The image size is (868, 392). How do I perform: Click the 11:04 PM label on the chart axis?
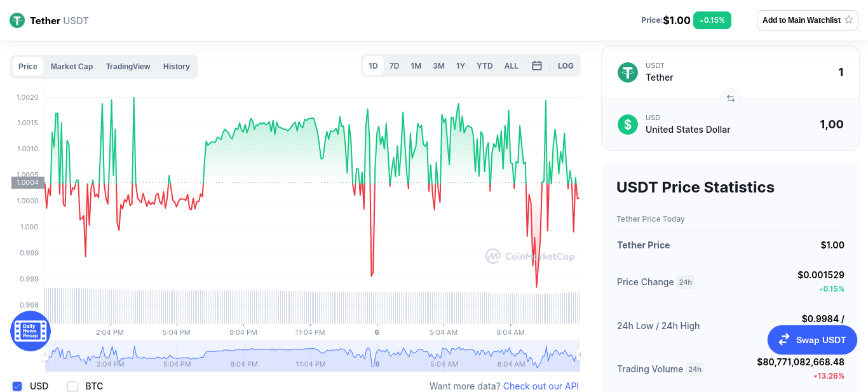pos(310,332)
